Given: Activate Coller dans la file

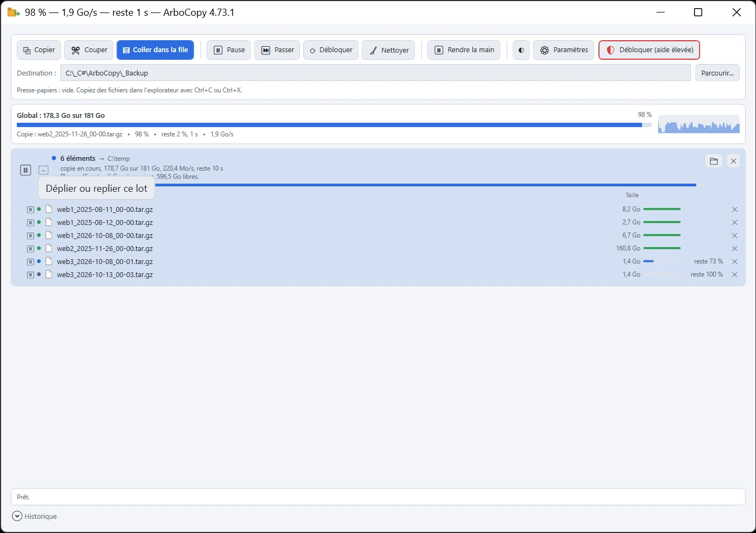Looking at the screenshot, I should [155, 50].
